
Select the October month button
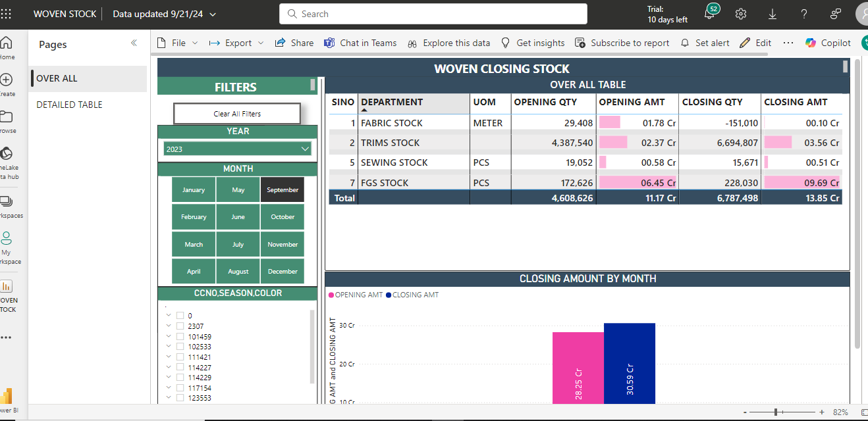[283, 217]
